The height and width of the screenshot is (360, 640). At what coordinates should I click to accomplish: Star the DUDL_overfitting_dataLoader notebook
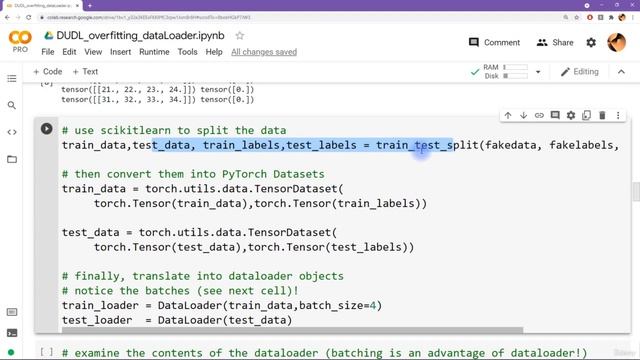coord(240,36)
